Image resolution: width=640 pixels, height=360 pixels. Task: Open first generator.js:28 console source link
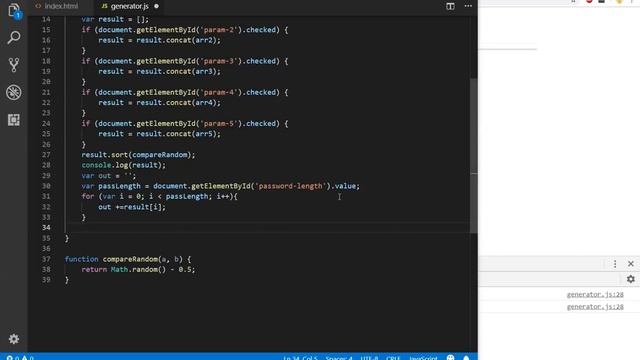tap(595, 294)
